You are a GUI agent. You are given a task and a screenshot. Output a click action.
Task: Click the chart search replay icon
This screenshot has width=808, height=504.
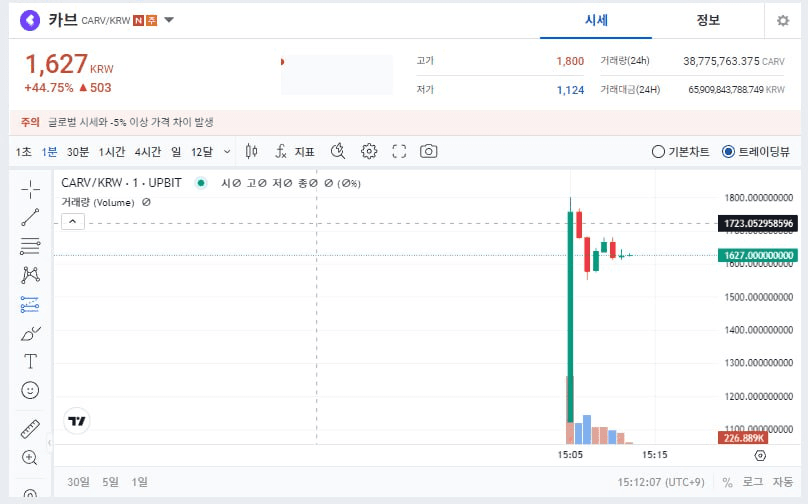(x=338, y=151)
